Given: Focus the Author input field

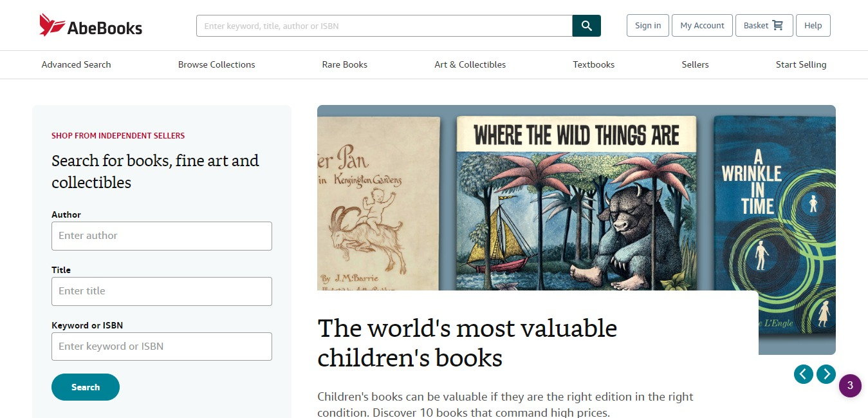Looking at the screenshot, I should [x=162, y=236].
